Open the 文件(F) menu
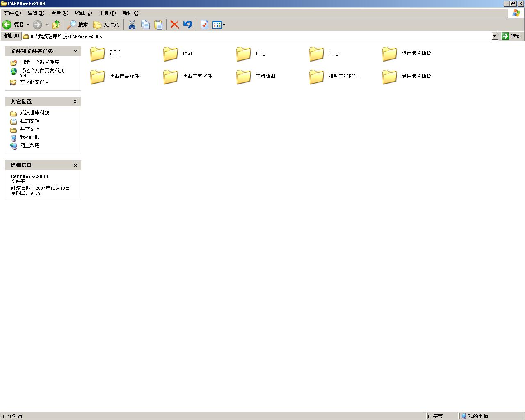The width and height of the screenshot is (525, 420). click(x=12, y=13)
